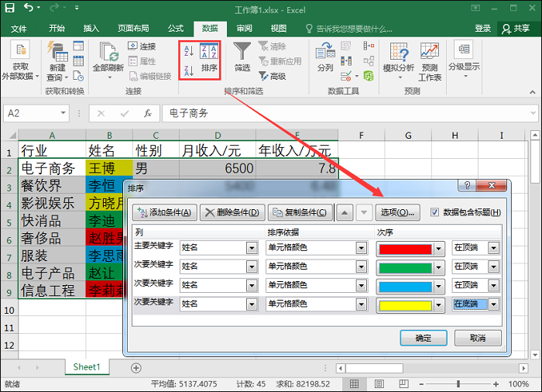Select the yellow color swatch in sort order
Image resolution: width=542 pixels, height=392 pixels.
tap(403, 304)
